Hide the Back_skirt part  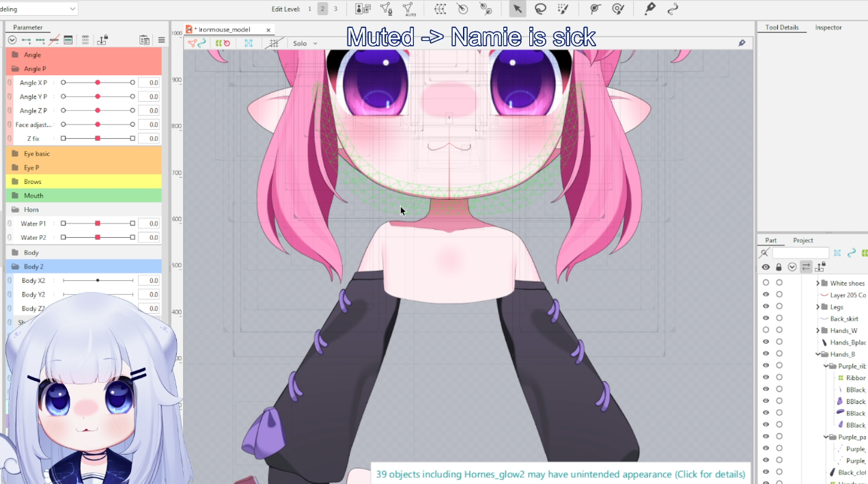[x=766, y=319]
